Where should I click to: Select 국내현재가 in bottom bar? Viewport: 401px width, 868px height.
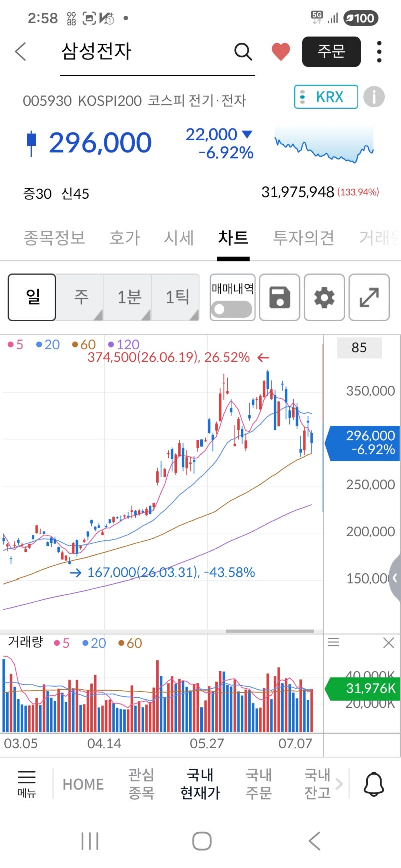200,784
